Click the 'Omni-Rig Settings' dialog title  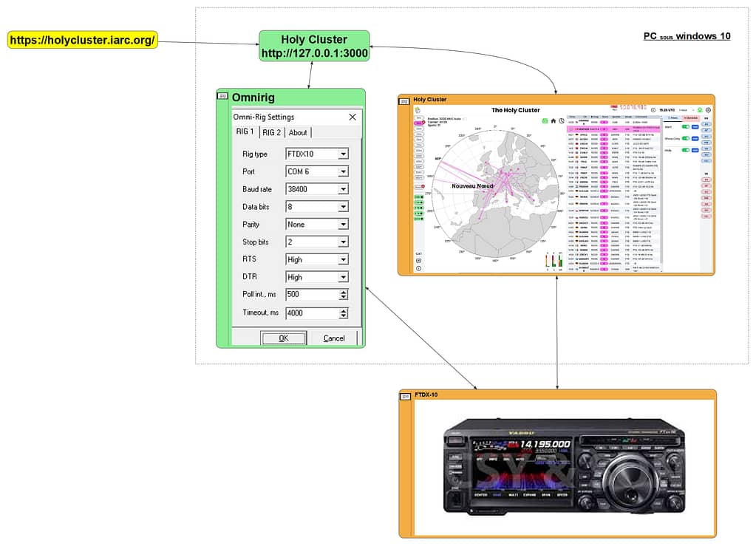(264, 117)
